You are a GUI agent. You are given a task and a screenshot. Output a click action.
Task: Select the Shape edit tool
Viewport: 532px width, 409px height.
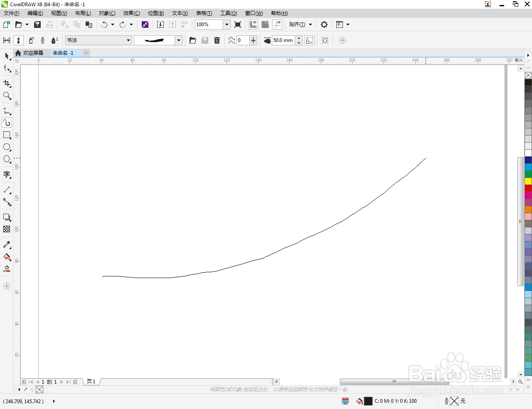[7, 69]
